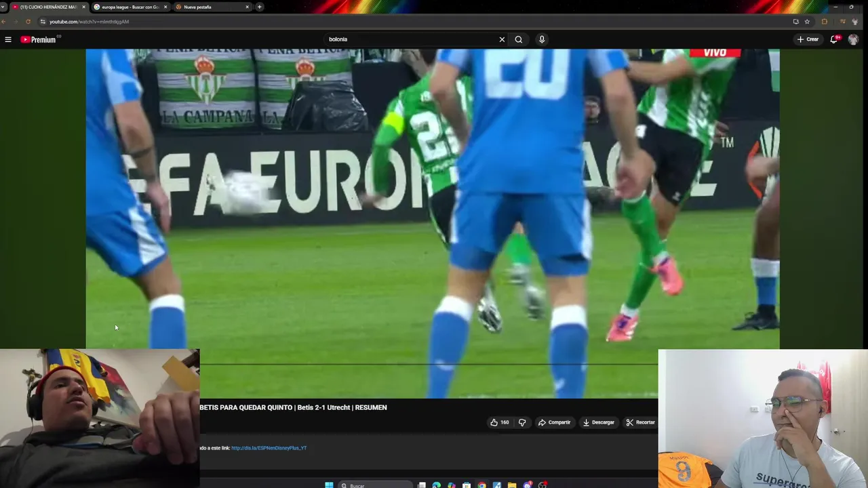
Task: Clear the search box with X
Action: [502, 39]
